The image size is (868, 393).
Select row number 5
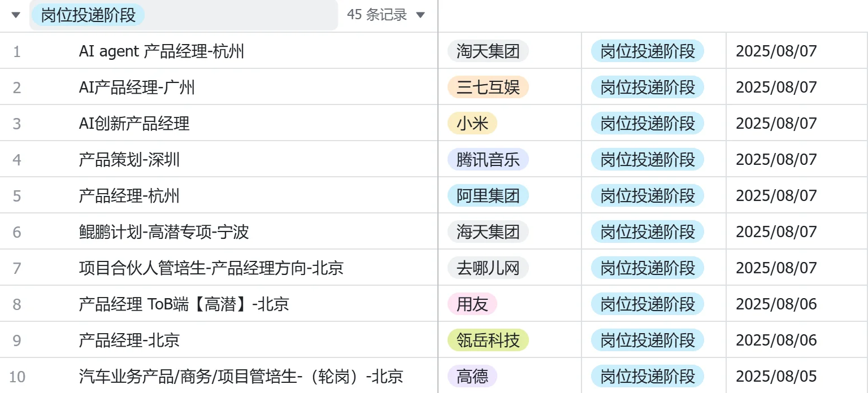(x=16, y=196)
